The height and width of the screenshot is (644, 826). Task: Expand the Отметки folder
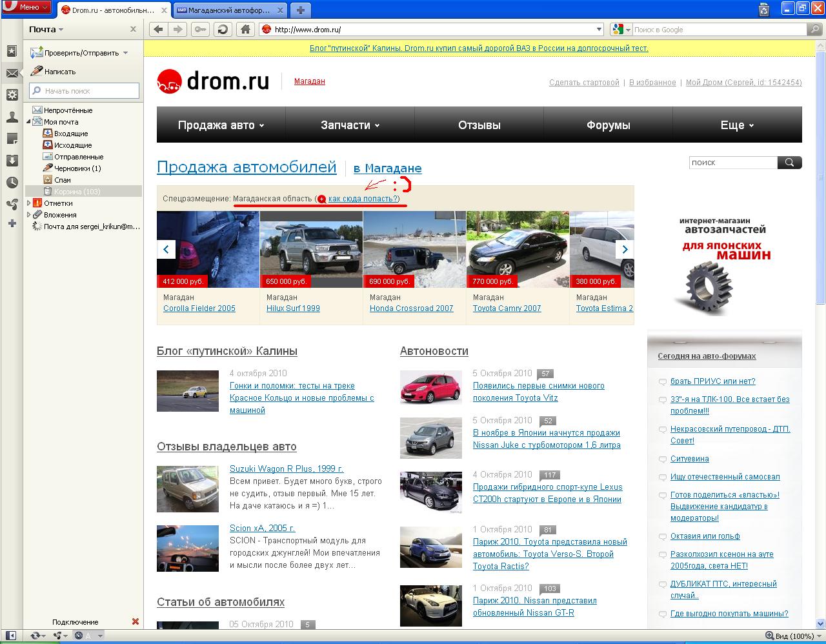[x=29, y=203]
